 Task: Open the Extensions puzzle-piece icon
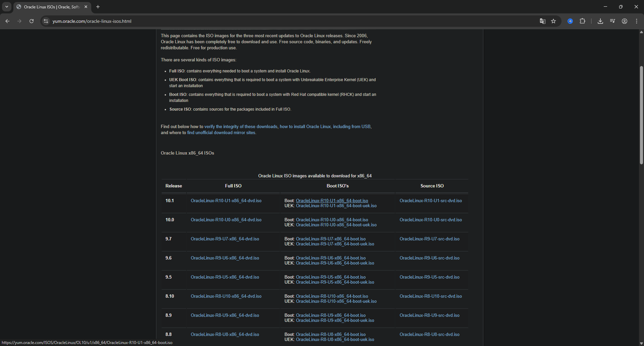[x=583, y=21]
